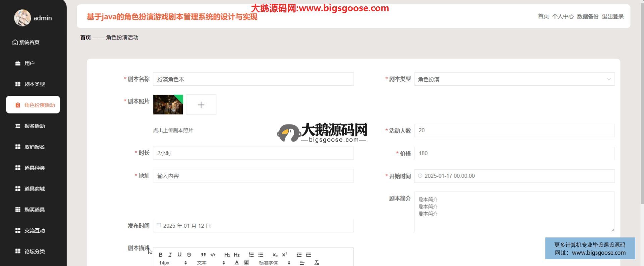
Task: Click the 退出登录 link
Action: coord(612,16)
